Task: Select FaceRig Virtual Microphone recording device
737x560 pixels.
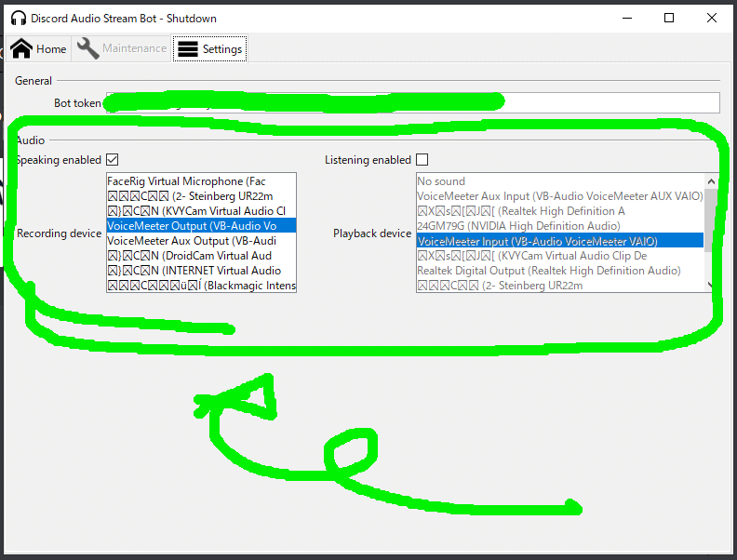Action: (x=201, y=181)
